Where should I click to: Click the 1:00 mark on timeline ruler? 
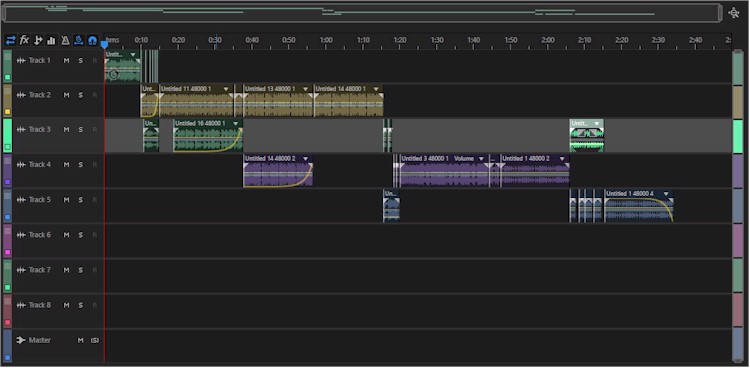[326, 40]
